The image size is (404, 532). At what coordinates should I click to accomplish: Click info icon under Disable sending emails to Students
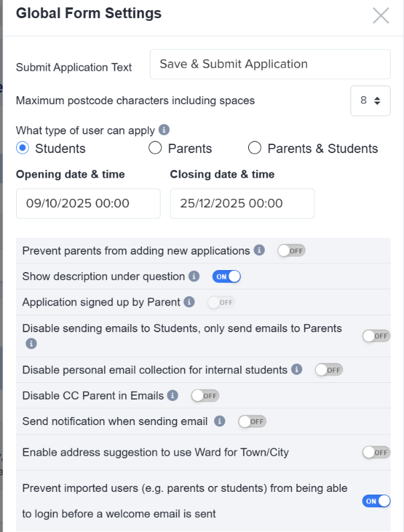point(31,344)
